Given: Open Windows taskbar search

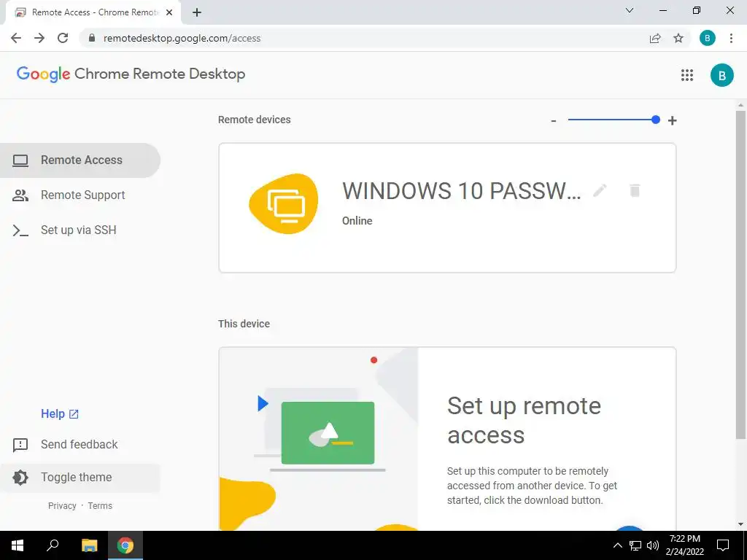Looking at the screenshot, I should (x=53, y=545).
